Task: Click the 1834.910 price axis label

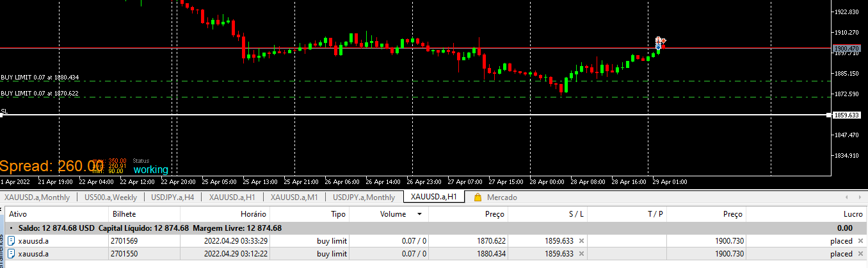Action: 848,156
